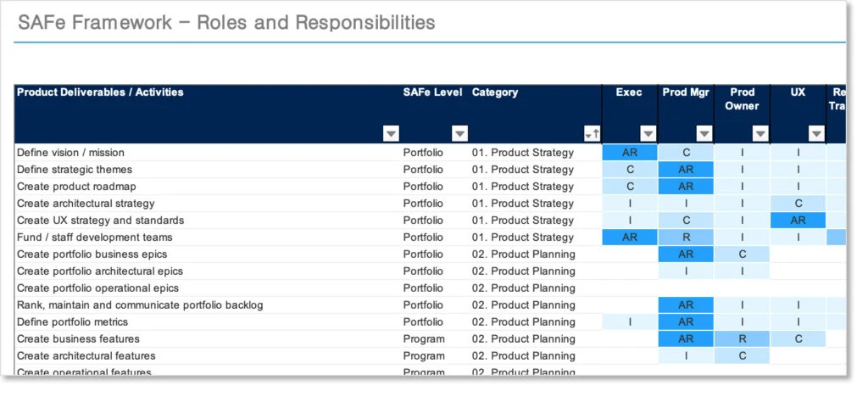The image size is (868, 397).
Task: Select the 'Create business features' cell
Action: tap(207, 338)
